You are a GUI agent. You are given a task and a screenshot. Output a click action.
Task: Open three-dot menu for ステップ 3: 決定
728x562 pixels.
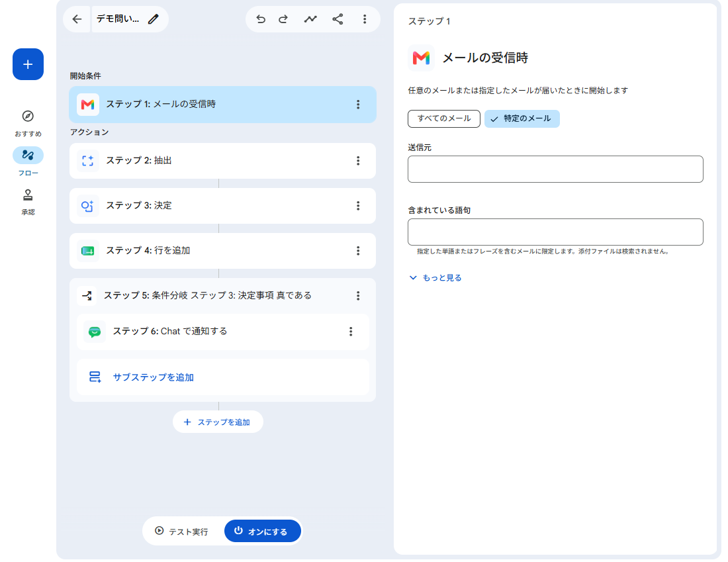pyautogui.click(x=358, y=206)
